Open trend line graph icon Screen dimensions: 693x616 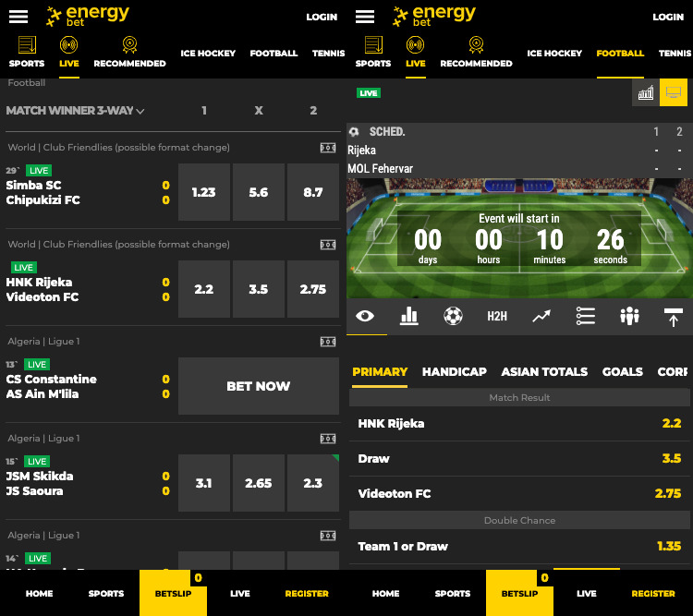coord(541,316)
